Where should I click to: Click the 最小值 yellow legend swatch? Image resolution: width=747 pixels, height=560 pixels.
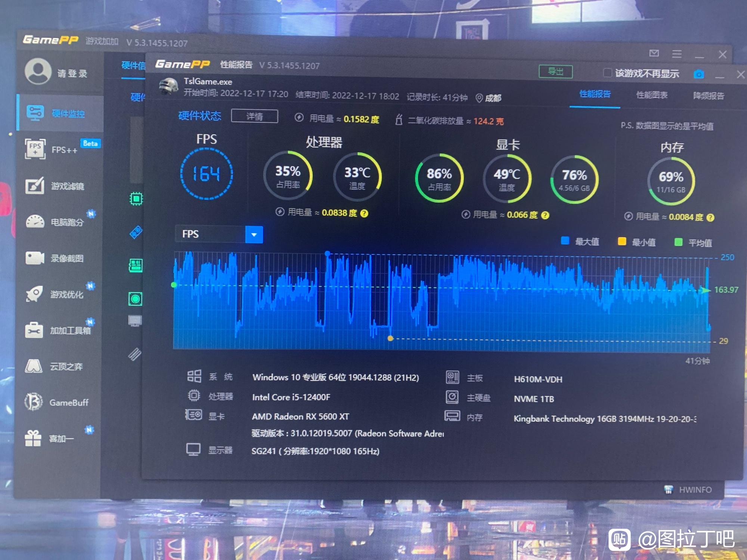622,241
